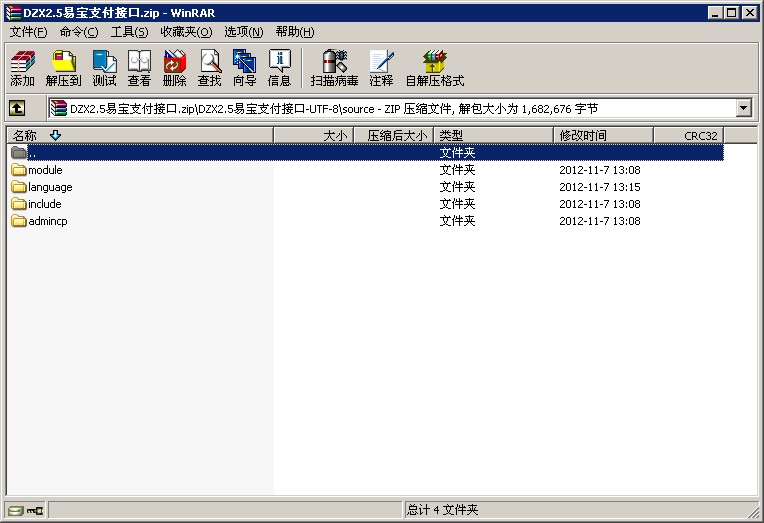764x523 pixels.
Task: Select the admincp folder icon
Action: [x=19, y=221]
